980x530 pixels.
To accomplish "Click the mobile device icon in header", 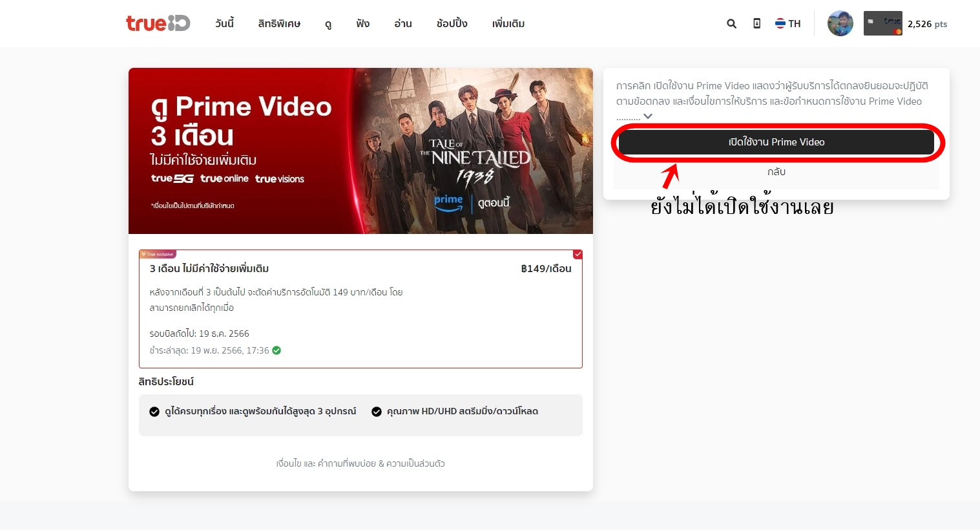I will coord(756,24).
